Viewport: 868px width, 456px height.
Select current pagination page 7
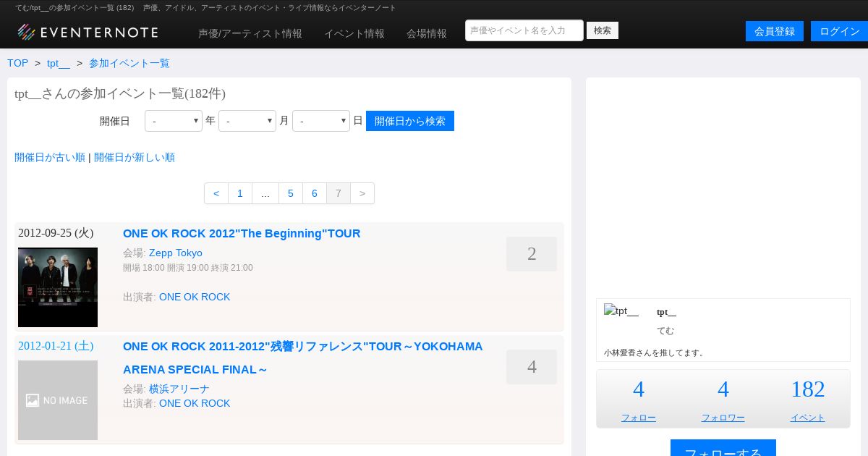pyautogui.click(x=339, y=193)
